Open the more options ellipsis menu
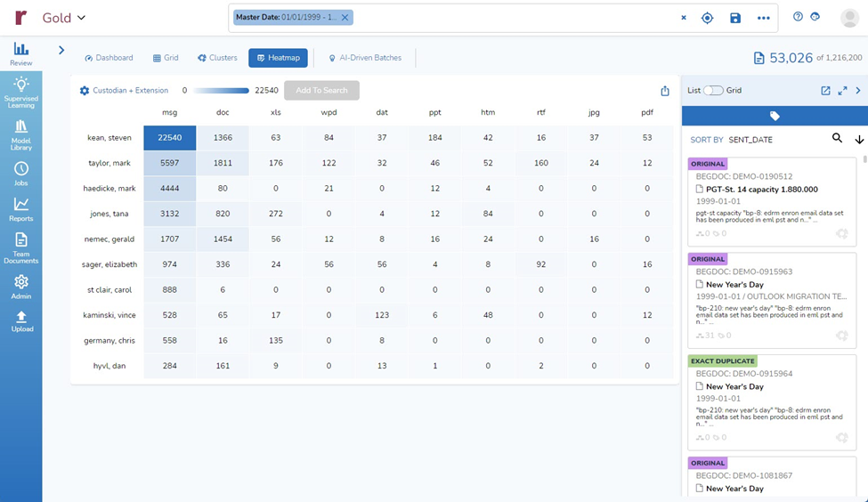868x502 pixels. point(763,18)
